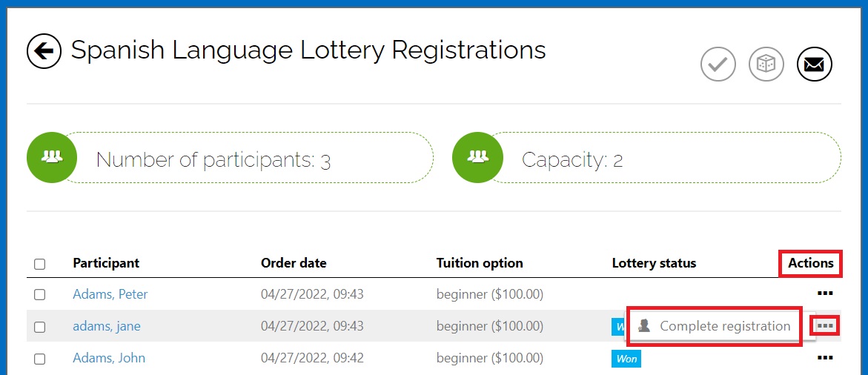Open actions menu for Adams, John
Viewport: 868px width, 375px height.
(x=825, y=358)
